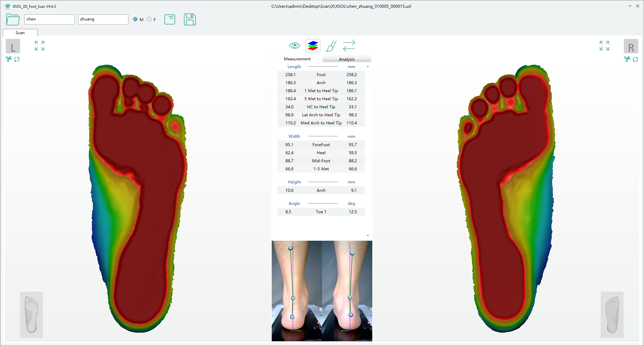The height and width of the screenshot is (346, 644).
Task: Click the first name field containing chen
Action: [49, 19]
